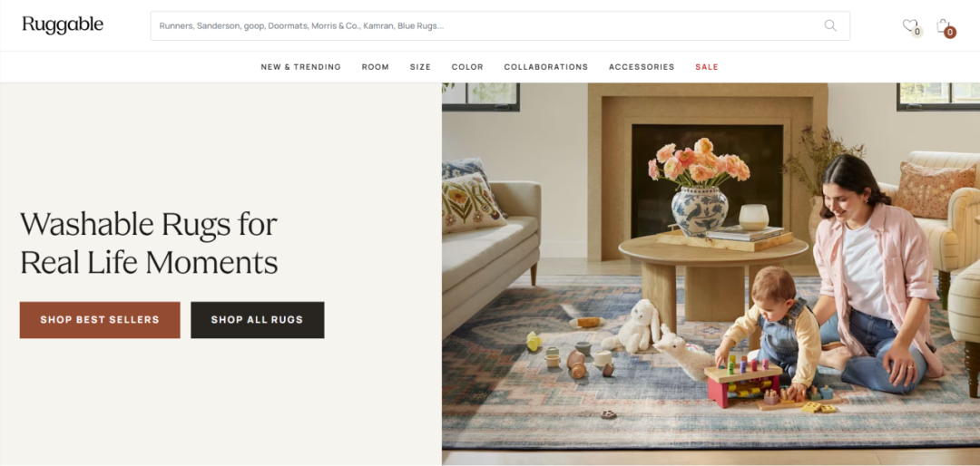Click the cart item count badge

(950, 33)
